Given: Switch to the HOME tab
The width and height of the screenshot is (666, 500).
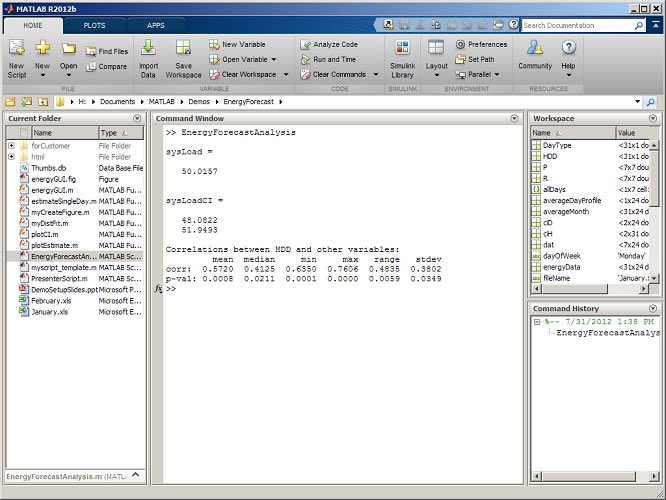Looking at the screenshot, I should coord(33,25).
